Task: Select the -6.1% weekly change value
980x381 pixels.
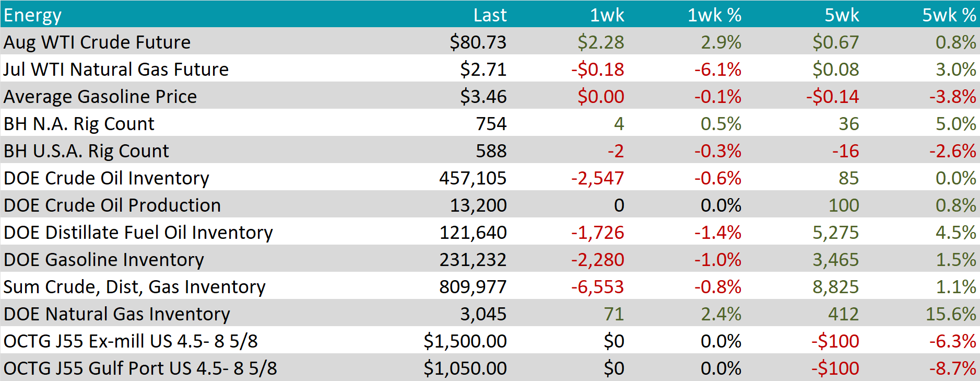Action: [x=717, y=70]
